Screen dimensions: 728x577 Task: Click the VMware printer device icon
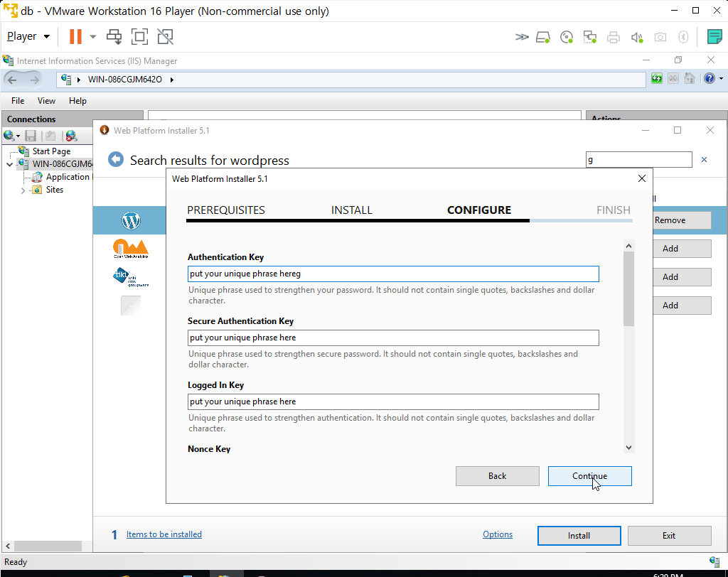(x=614, y=37)
